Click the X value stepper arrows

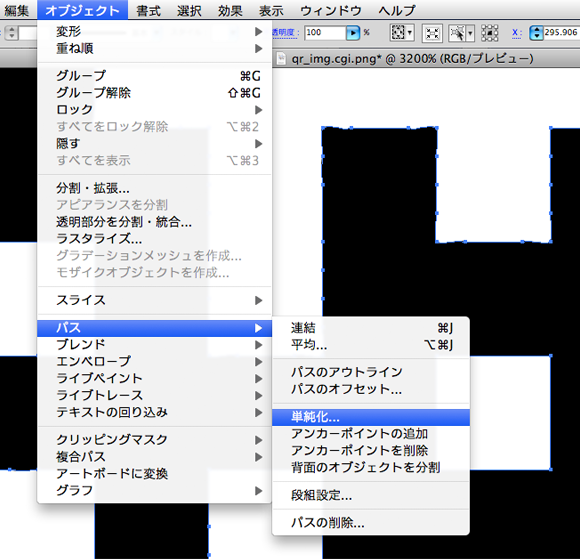536,33
